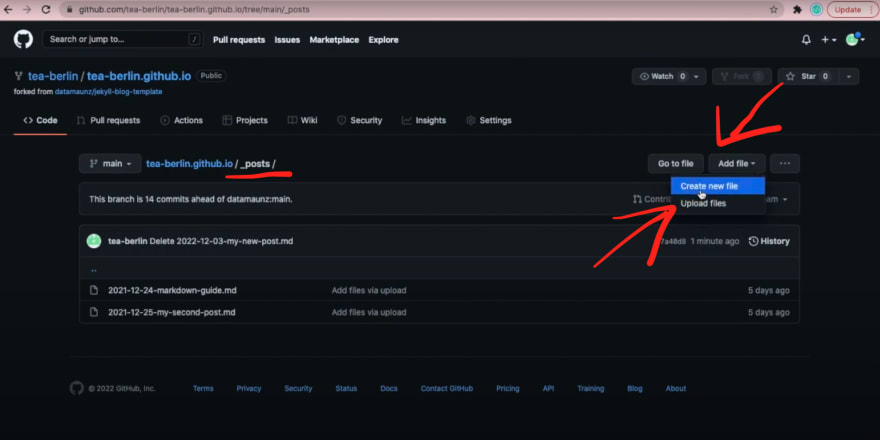Click the browser address bar URL

194,10
